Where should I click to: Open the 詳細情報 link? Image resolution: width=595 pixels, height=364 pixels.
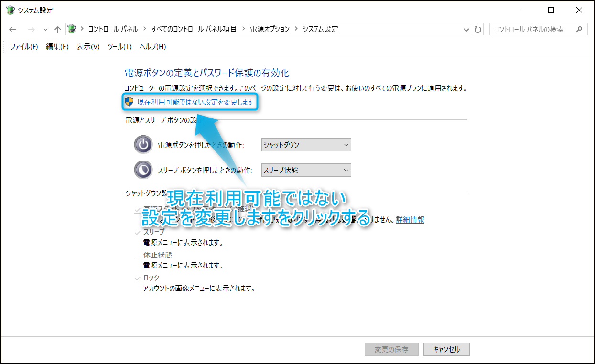pyautogui.click(x=410, y=220)
